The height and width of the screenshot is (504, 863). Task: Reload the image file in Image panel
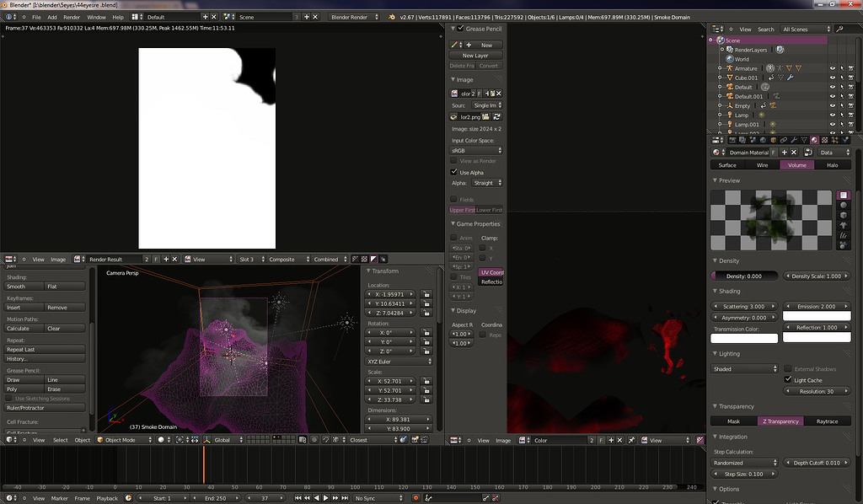[x=496, y=116]
